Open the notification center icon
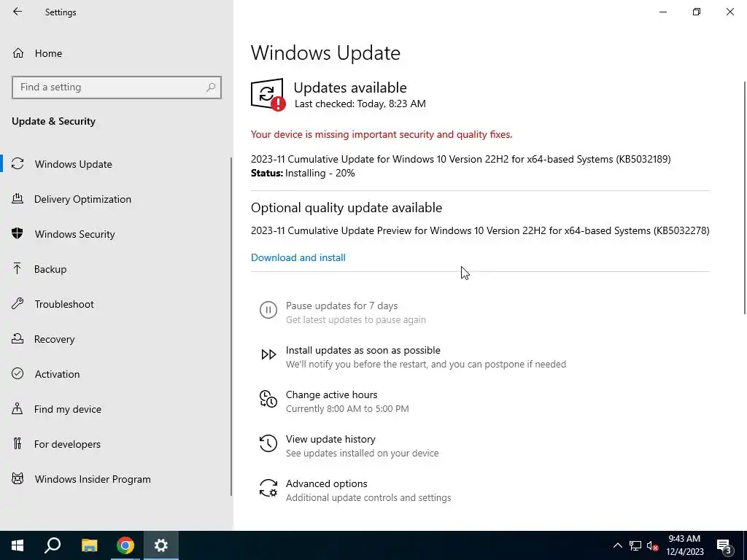Image resolution: width=747 pixels, height=560 pixels. click(x=724, y=545)
